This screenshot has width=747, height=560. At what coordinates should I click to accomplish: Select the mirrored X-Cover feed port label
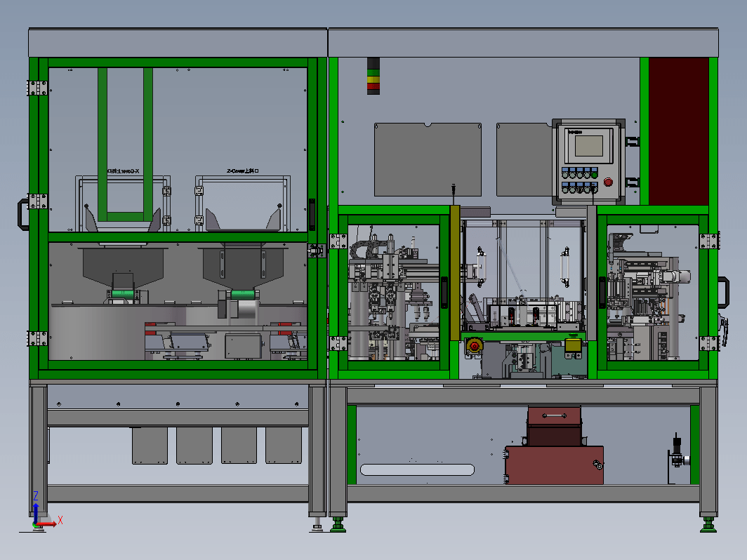click(x=123, y=171)
